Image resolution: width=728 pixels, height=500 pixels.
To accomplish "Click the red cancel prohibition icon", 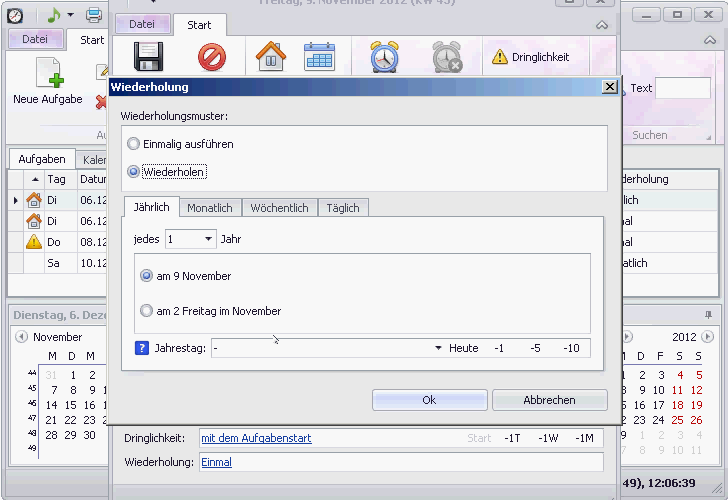I will 212,57.
